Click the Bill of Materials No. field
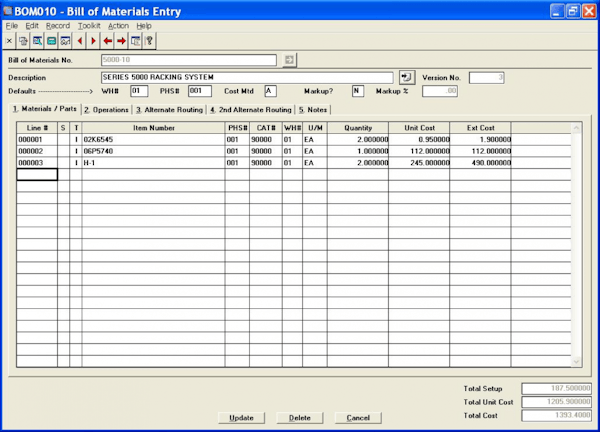The height and width of the screenshot is (432, 600). [189, 60]
